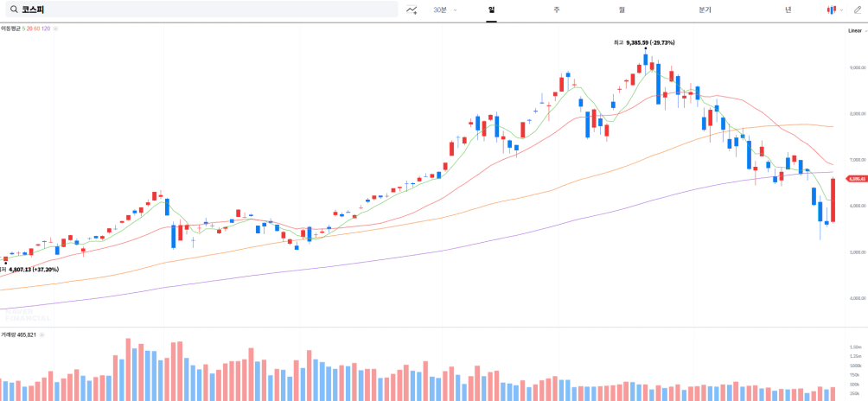Expand the 30분 minute interval dropdown
This screenshot has width=868, height=401.
[x=445, y=10]
